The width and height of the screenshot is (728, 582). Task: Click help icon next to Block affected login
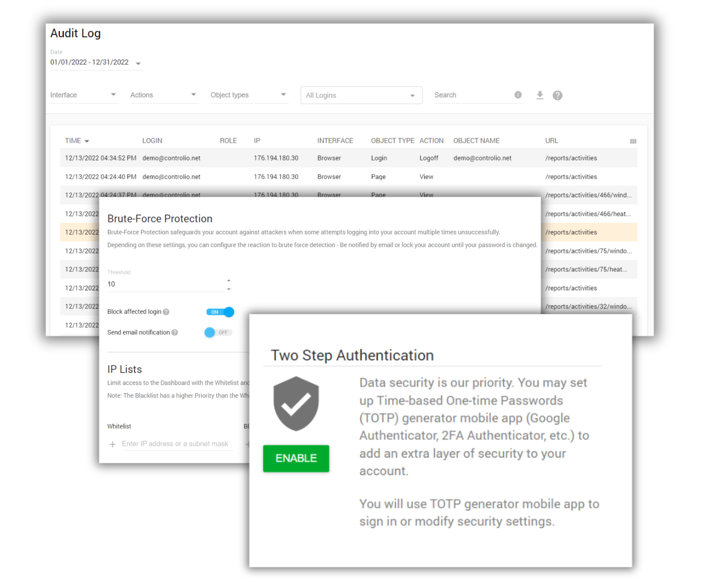166,312
